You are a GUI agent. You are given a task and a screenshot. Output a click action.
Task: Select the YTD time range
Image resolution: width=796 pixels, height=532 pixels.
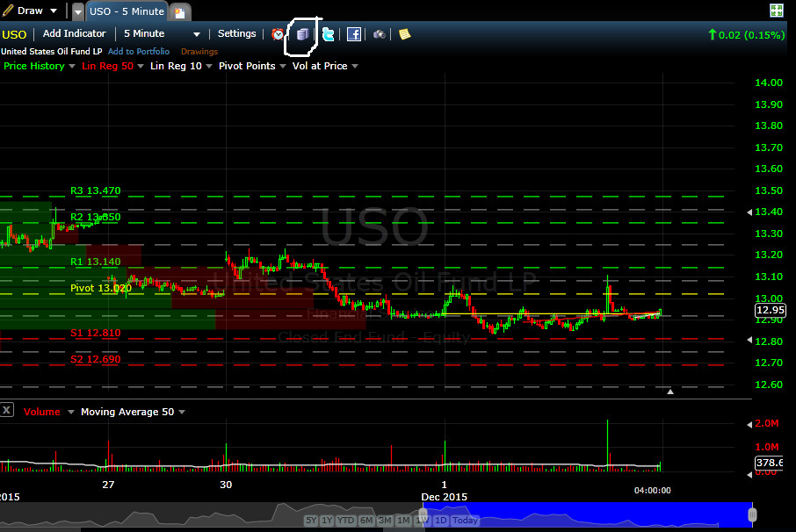345,521
